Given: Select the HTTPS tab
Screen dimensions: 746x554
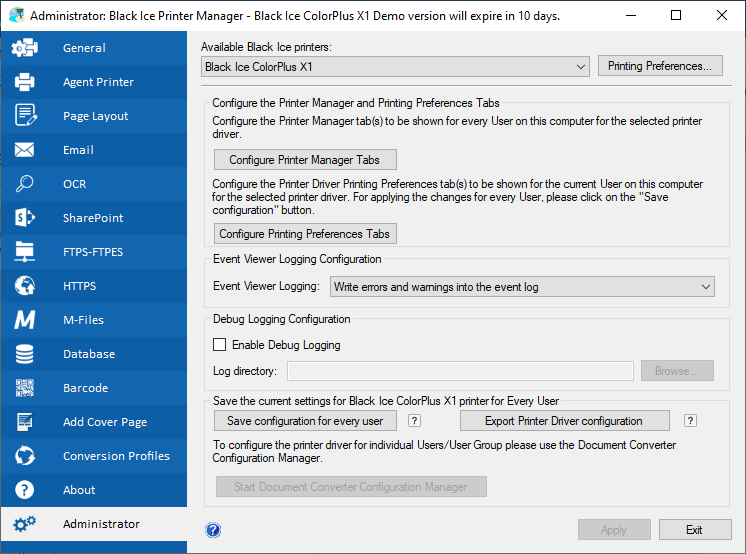Looking at the screenshot, I should coord(94,286).
